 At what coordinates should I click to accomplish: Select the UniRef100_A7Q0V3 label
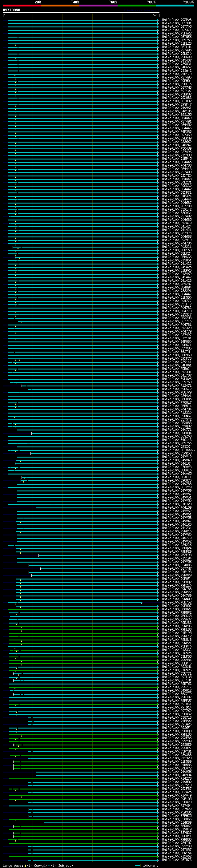pyautogui.click(x=177, y=467)
